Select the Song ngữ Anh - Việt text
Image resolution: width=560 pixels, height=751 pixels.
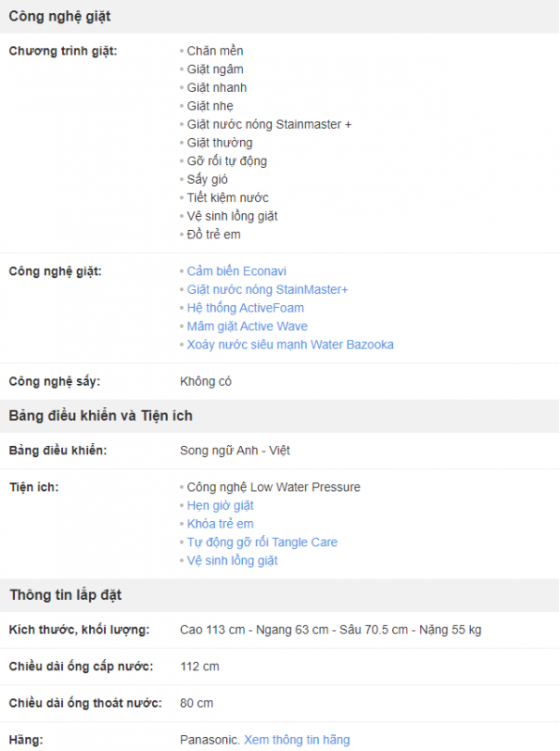point(235,451)
